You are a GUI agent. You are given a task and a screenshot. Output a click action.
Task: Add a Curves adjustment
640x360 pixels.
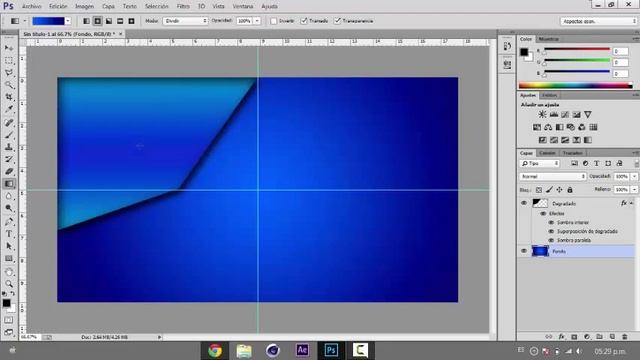[x=565, y=114]
